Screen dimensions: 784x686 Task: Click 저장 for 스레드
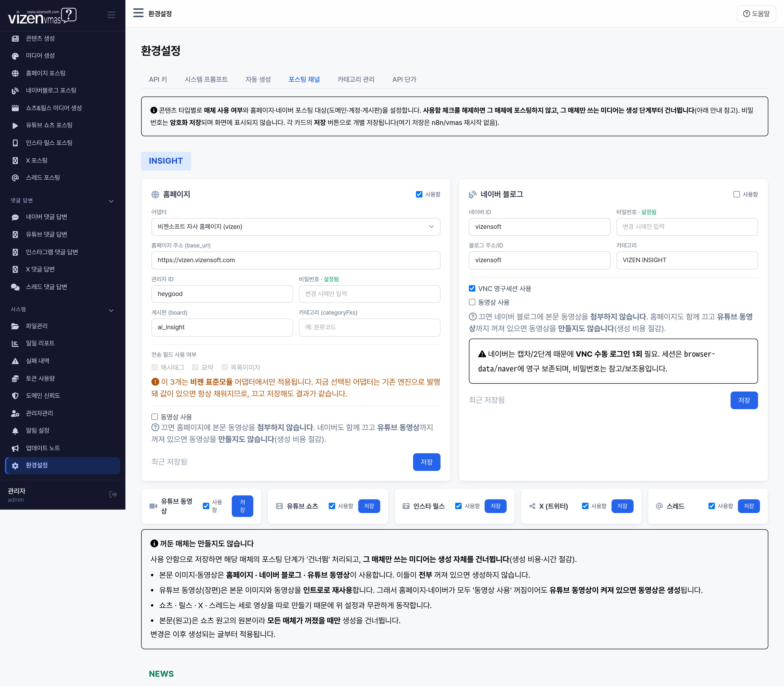(749, 506)
